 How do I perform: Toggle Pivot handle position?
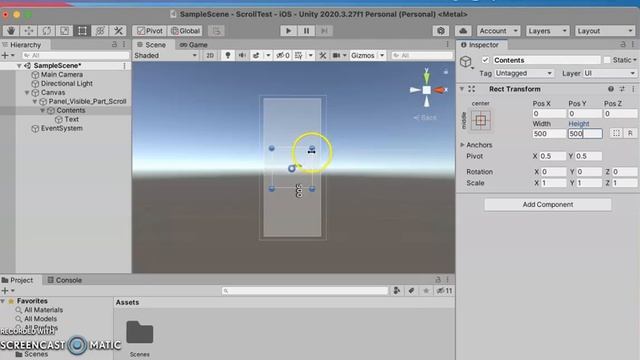(149, 31)
